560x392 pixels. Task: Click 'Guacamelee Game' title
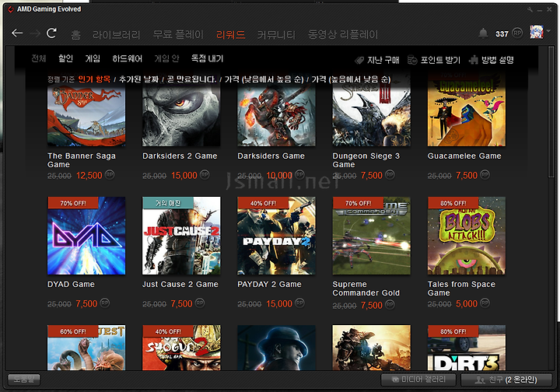[x=464, y=156]
